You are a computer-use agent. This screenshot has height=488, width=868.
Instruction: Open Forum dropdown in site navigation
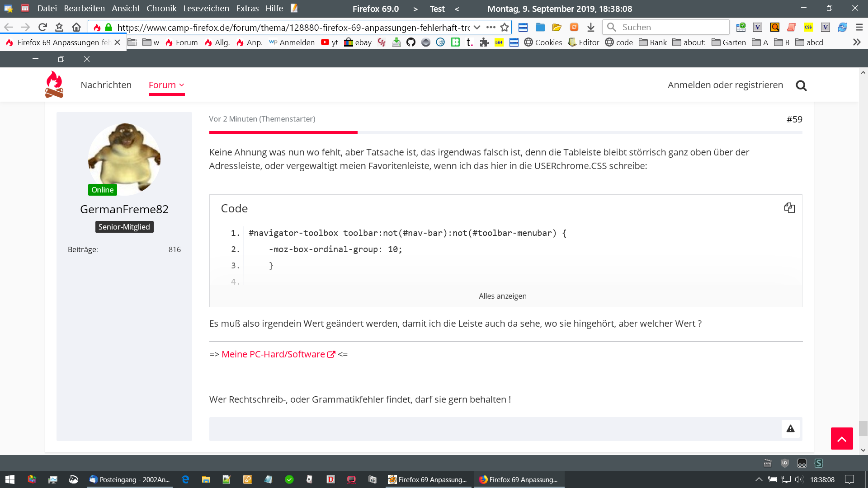pos(166,85)
